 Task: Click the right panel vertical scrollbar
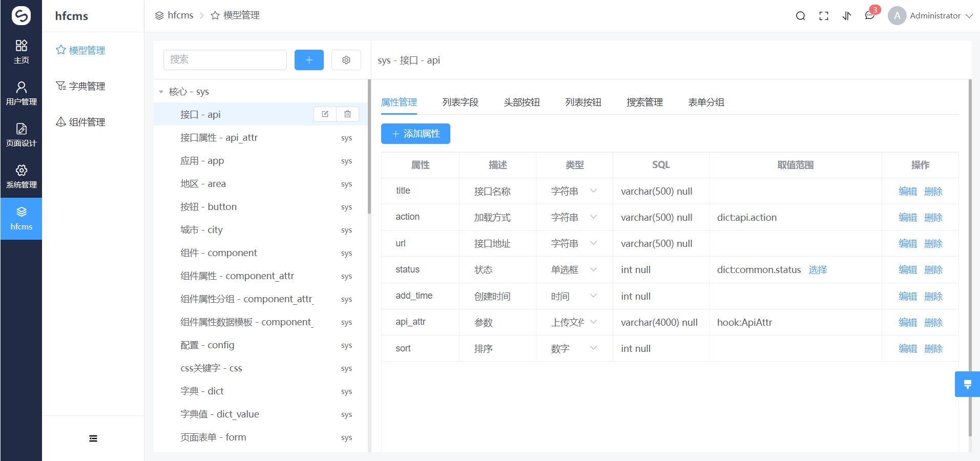tap(970, 258)
